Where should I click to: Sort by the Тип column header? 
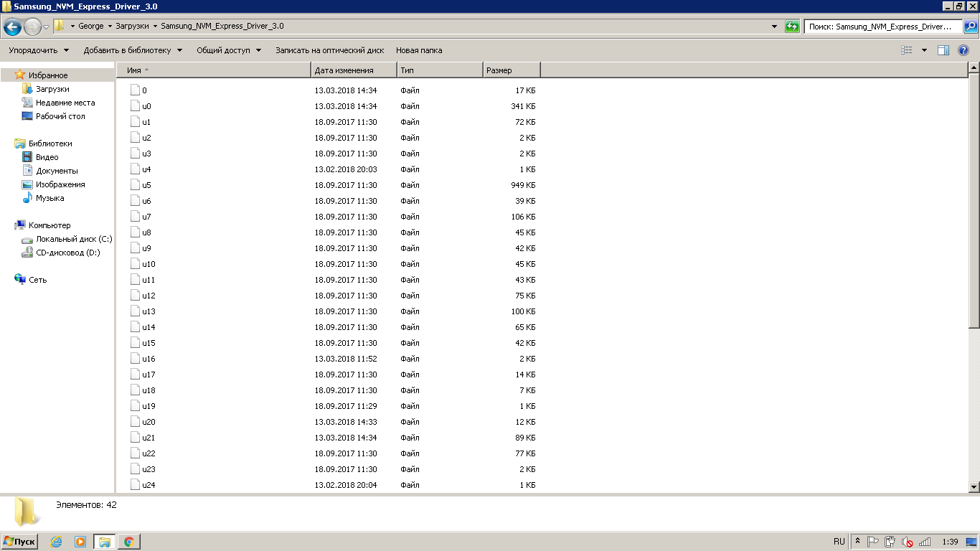pos(440,70)
